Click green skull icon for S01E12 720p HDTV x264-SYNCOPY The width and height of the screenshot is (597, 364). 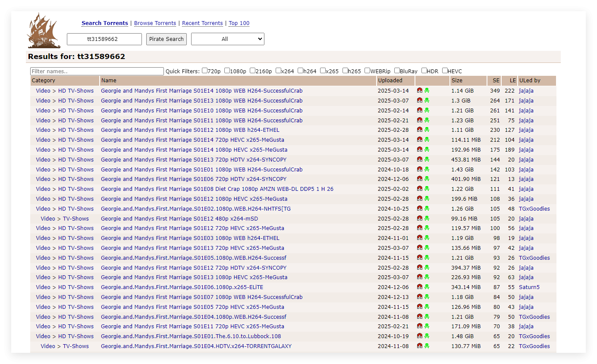tap(427, 268)
